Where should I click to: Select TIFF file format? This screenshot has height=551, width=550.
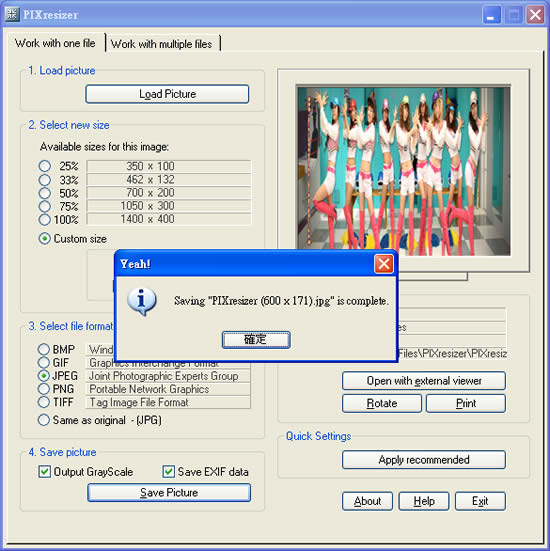coord(44,402)
